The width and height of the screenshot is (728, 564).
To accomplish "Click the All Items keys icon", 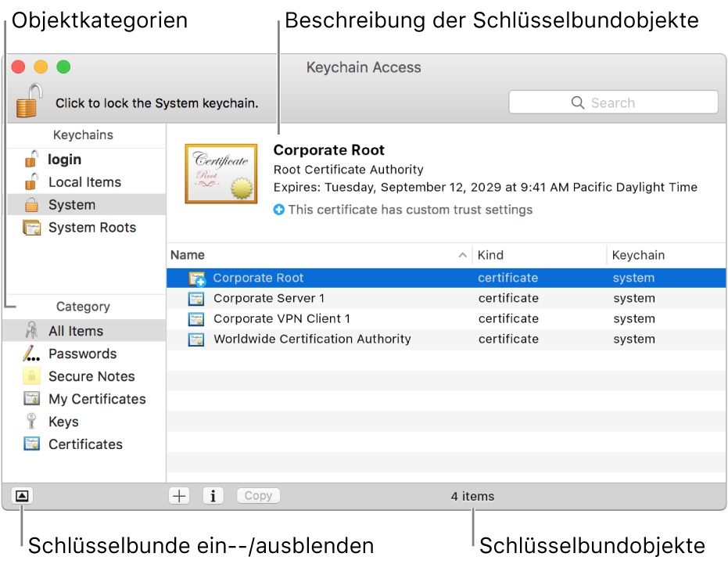I will pos(31,330).
